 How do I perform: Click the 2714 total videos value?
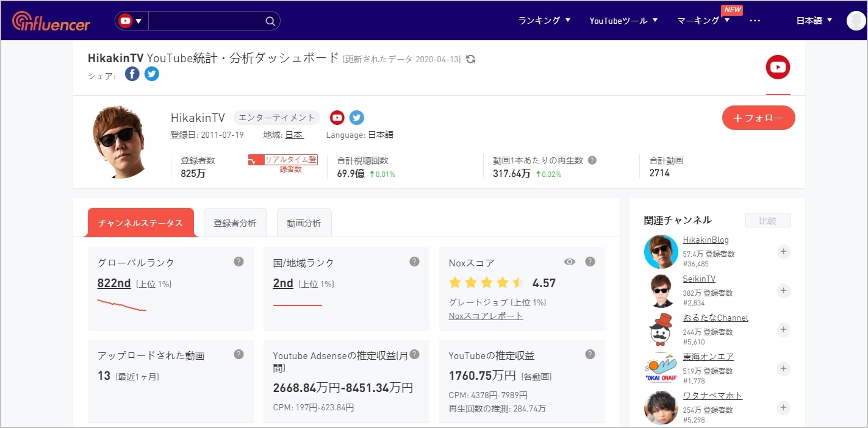click(659, 173)
